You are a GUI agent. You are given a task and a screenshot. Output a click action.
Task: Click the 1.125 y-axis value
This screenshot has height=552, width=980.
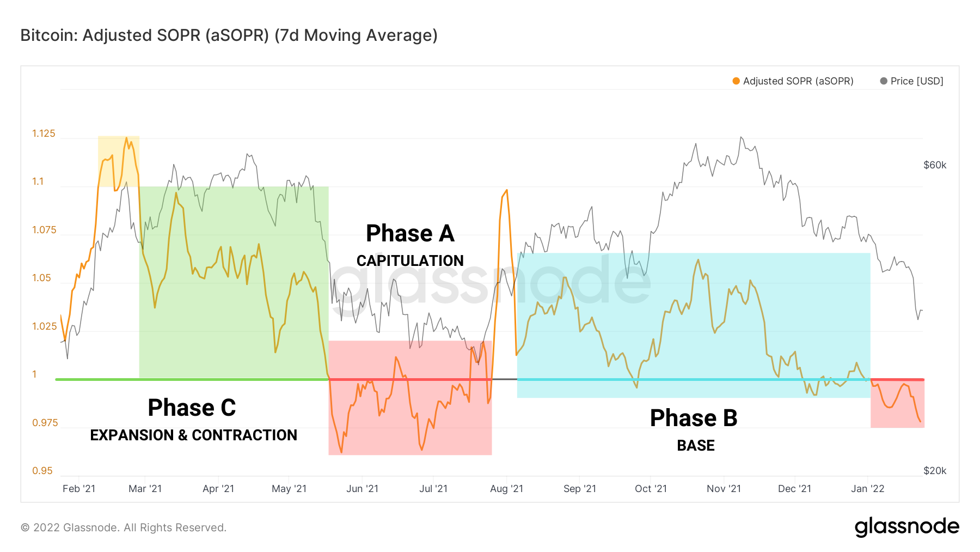click(44, 134)
